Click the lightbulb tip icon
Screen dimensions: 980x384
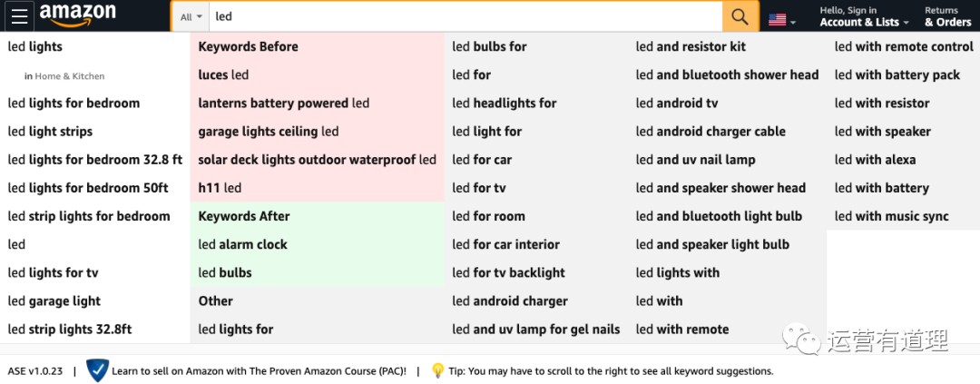(x=437, y=370)
